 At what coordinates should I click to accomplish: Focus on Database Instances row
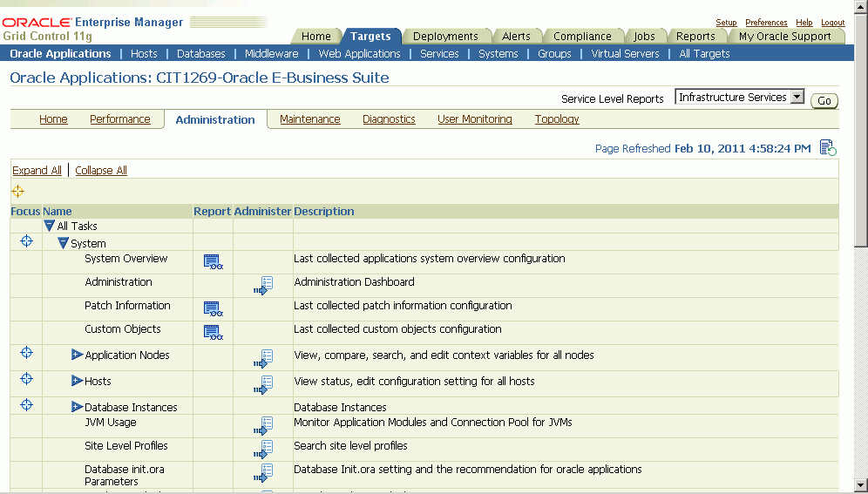pos(26,404)
